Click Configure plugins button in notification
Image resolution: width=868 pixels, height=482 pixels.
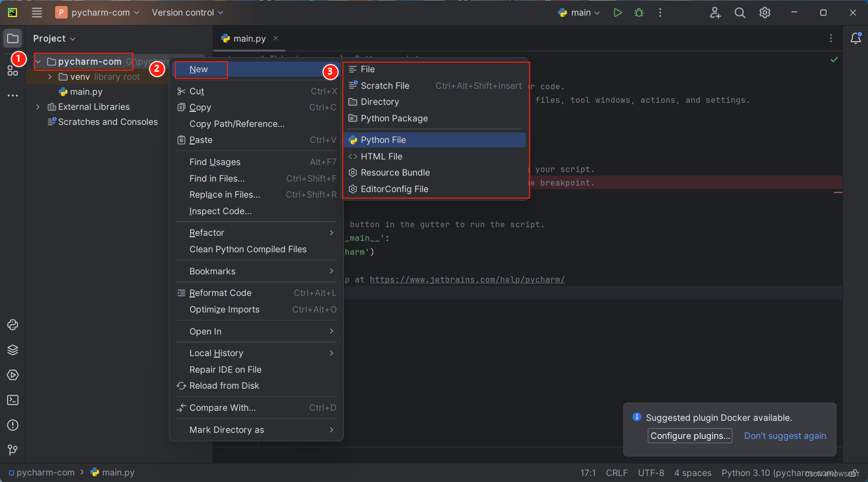pyautogui.click(x=690, y=436)
